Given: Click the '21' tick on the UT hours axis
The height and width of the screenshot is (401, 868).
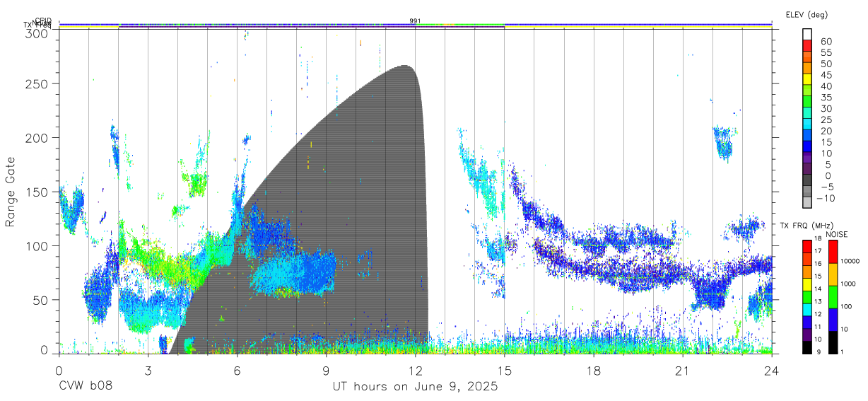Looking at the screenshot, I should (683, 370).
